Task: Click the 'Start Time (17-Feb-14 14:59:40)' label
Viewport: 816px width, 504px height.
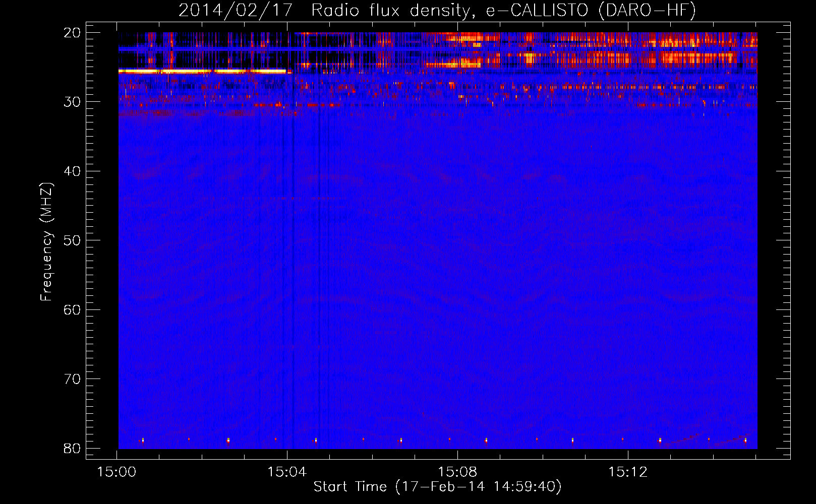Action: [x=437, y=487]
